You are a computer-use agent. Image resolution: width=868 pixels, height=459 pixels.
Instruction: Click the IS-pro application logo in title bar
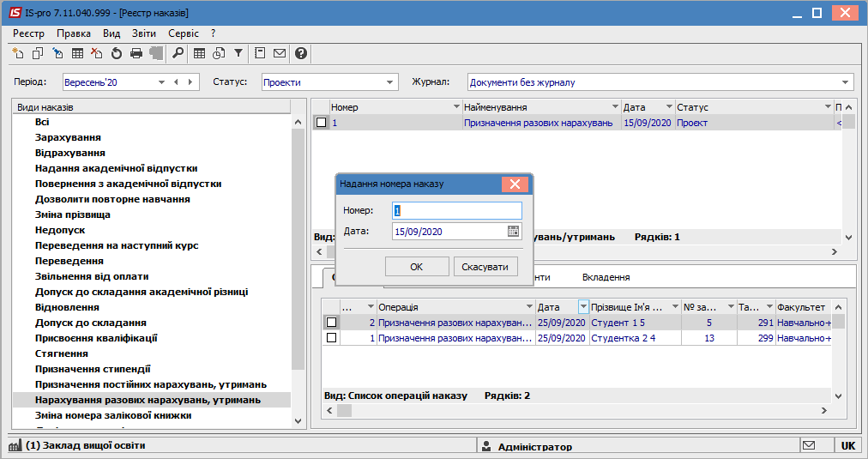pyautogui.click(x=15, y=12)
